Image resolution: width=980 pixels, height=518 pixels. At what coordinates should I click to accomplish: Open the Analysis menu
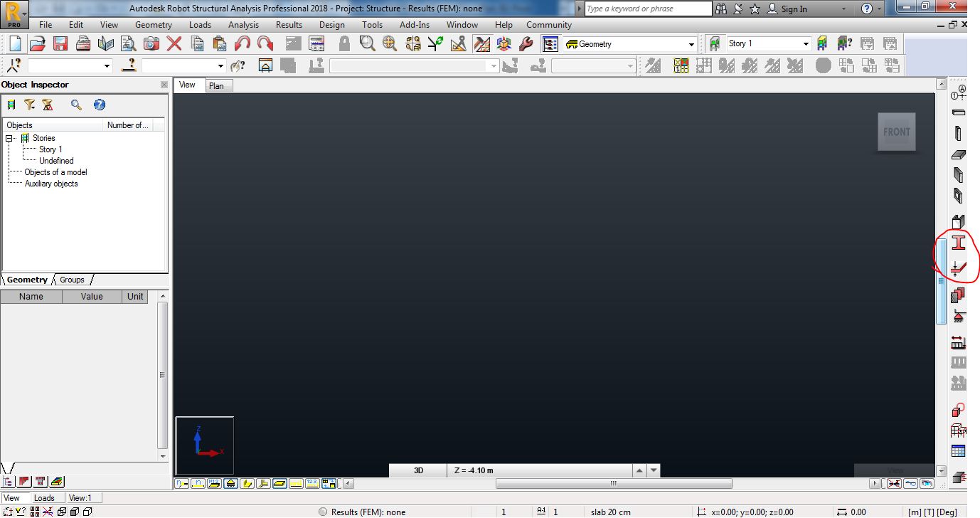pos(243,25)
